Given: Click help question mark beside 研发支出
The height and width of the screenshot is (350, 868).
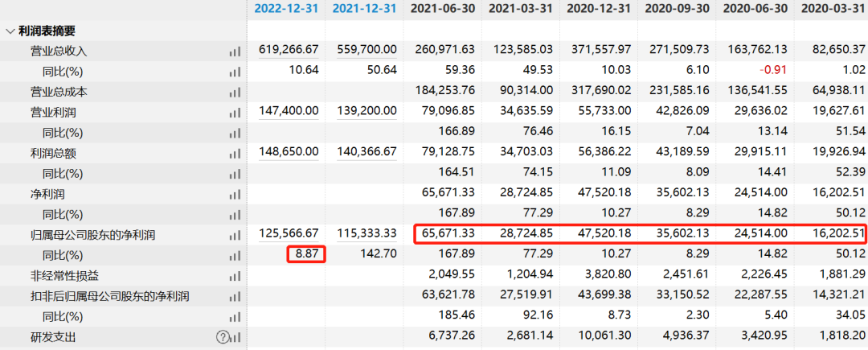Looking at the screenshot, I should [222, 337].
